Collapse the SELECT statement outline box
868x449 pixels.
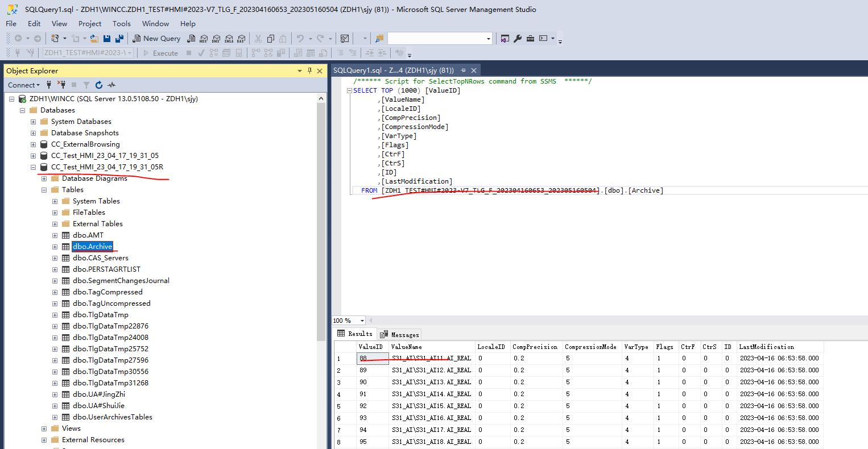click(x=349, y=90)
